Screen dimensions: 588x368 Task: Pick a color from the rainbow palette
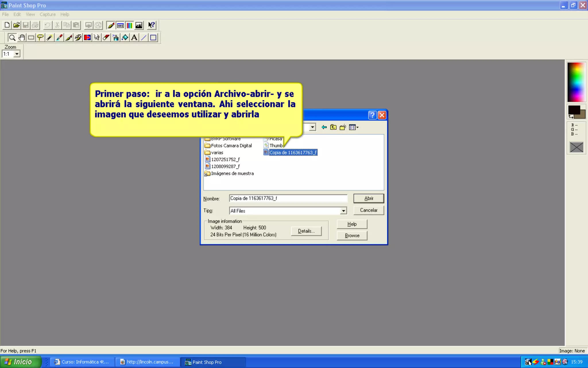tap(576, 82)
